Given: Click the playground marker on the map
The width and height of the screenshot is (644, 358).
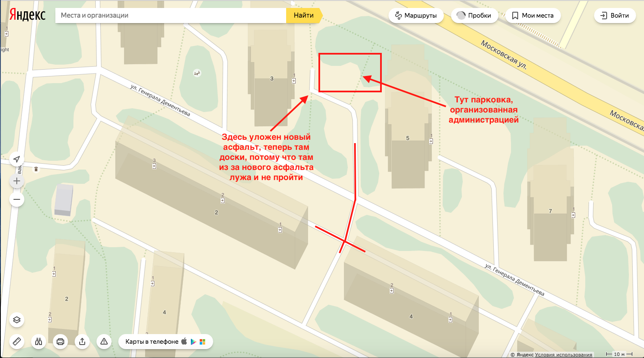Looking at the screenshot, I should 197,73.
